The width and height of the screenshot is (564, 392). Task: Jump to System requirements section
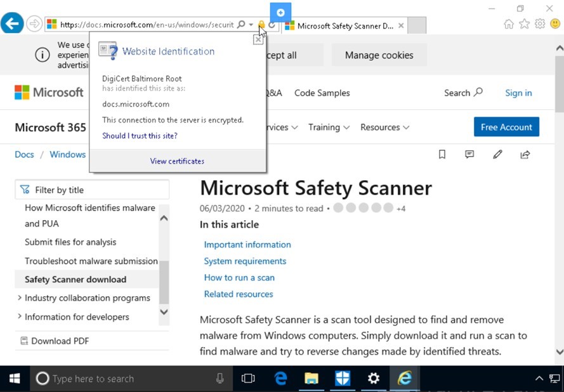pos(245,261)
